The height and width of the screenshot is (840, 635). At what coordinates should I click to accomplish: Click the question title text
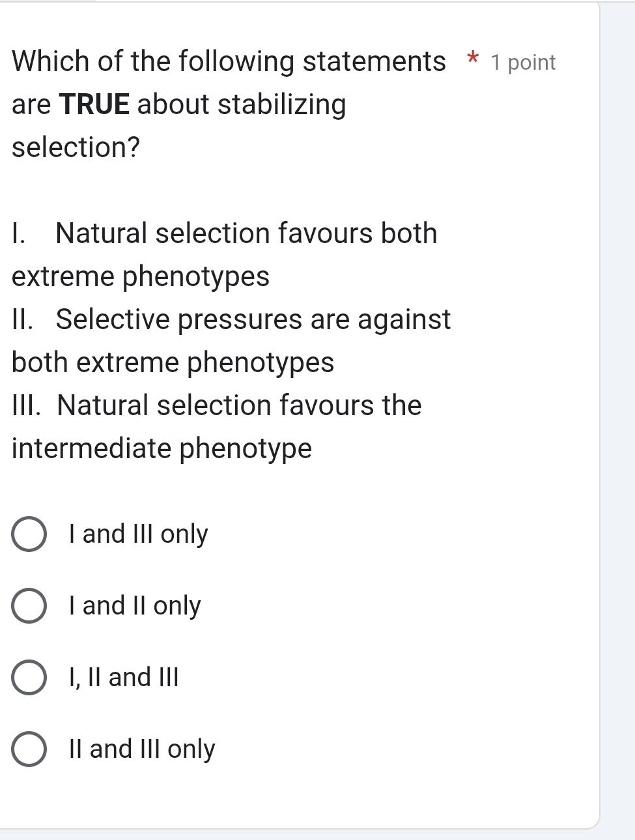(x=227, y=61)
